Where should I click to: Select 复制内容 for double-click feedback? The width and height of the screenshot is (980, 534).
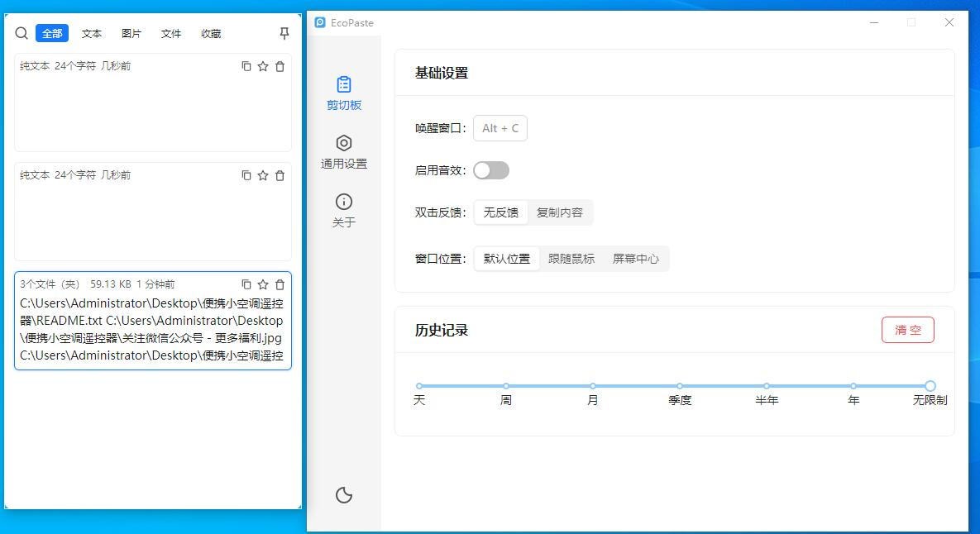560,212
